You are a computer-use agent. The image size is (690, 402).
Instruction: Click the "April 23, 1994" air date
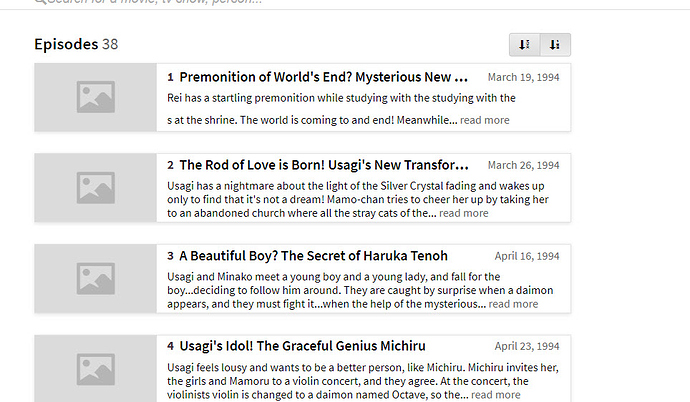527,346
